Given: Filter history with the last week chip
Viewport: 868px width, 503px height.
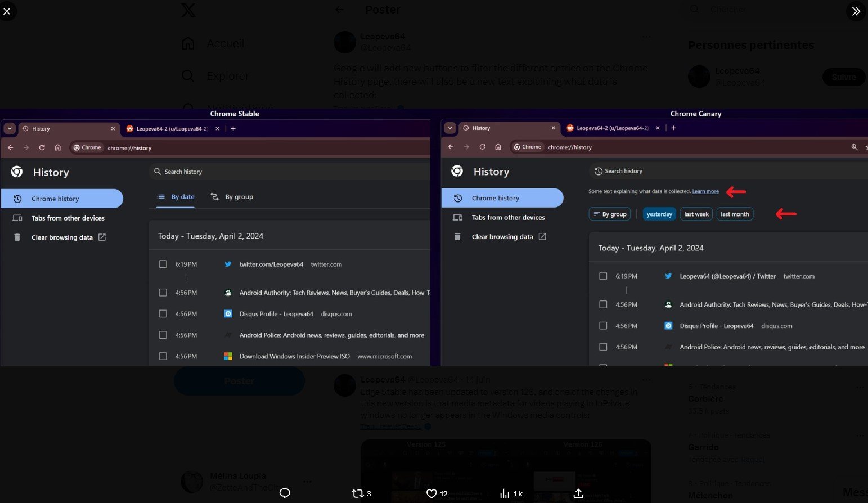Looking at the screenshot, I should (696, 214).
